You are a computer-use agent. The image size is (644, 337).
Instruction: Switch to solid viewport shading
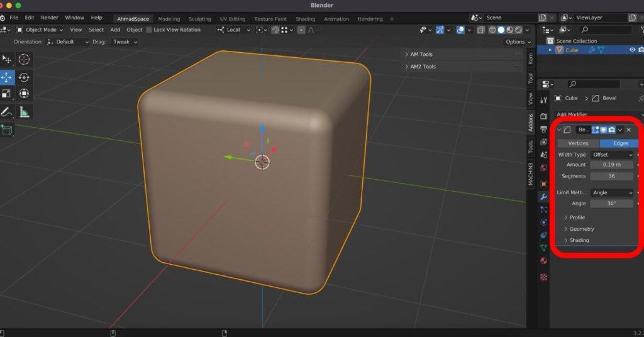click(501, 30)
